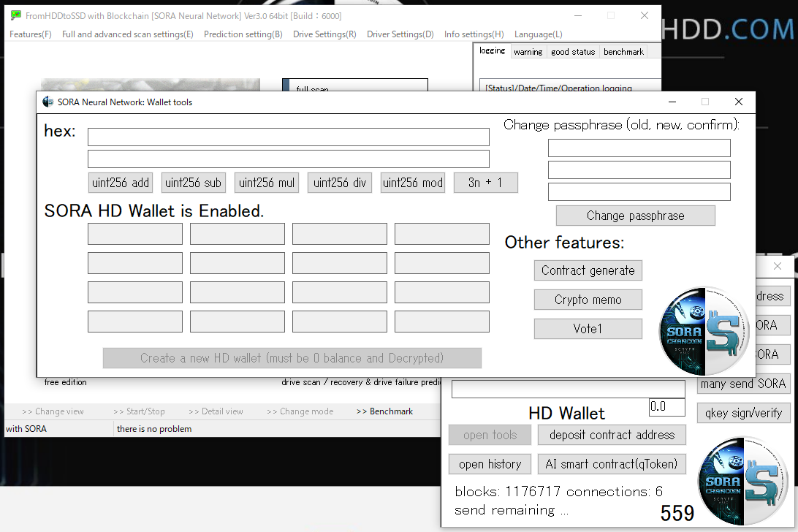The height and width of the screenshot is (532, 798).
Task: Minimize the Wallet tools window
Action: point(672,102)
